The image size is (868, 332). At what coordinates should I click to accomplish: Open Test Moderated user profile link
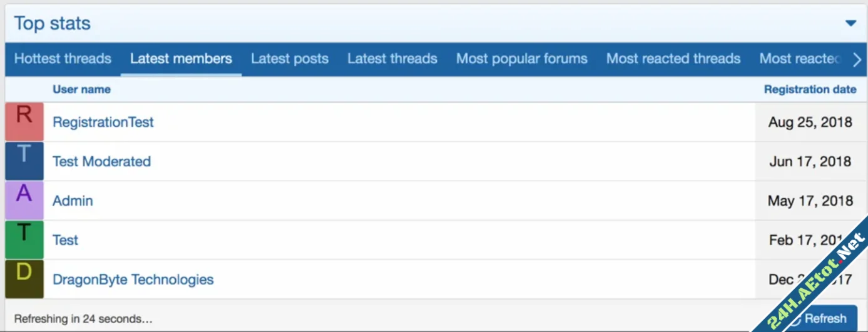click(x=101, y=161)
